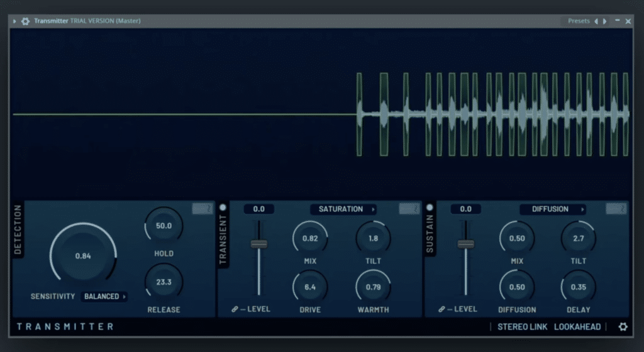This screenshot has width=644, height=352.
Task: Close the Transmitter plugin window
Action: (628, 21)
